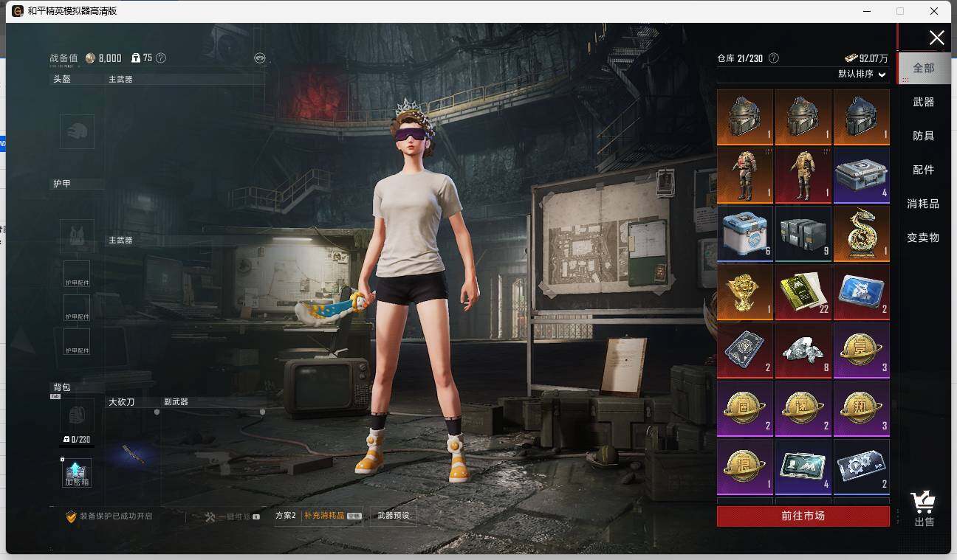
Task: Open the 全部 category tab
Action: [x=924, y=68]
